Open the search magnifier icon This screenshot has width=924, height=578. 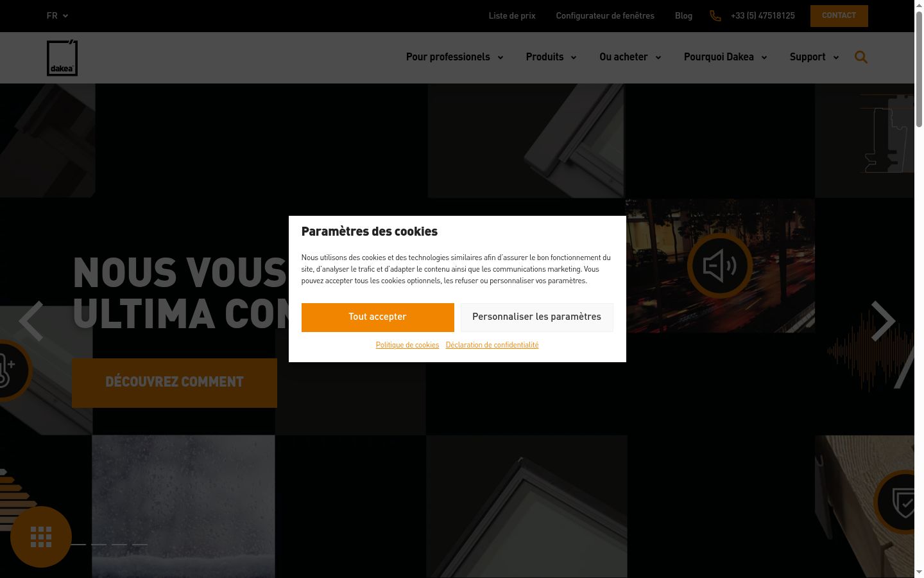861,57
